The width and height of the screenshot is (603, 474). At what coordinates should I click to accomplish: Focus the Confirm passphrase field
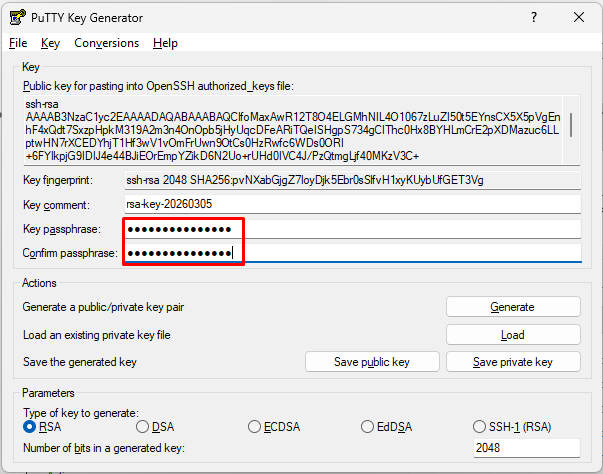tap(351, 253)
